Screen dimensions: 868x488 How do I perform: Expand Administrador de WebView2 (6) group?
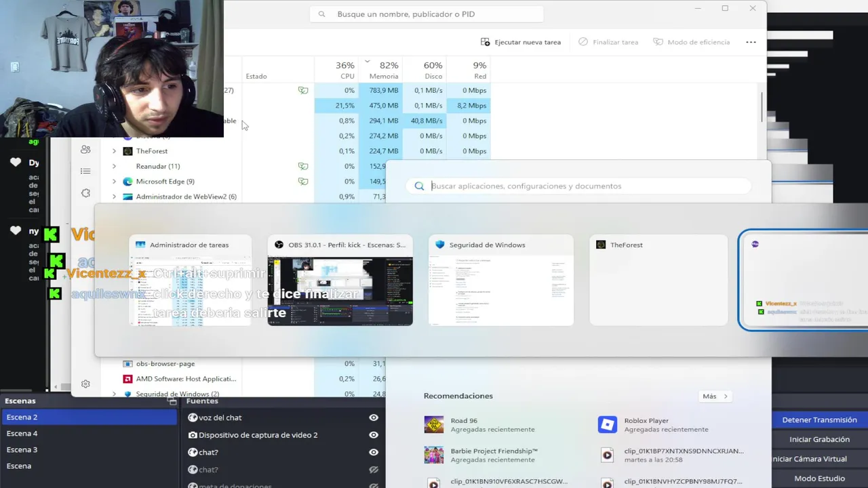pos(114,197)
